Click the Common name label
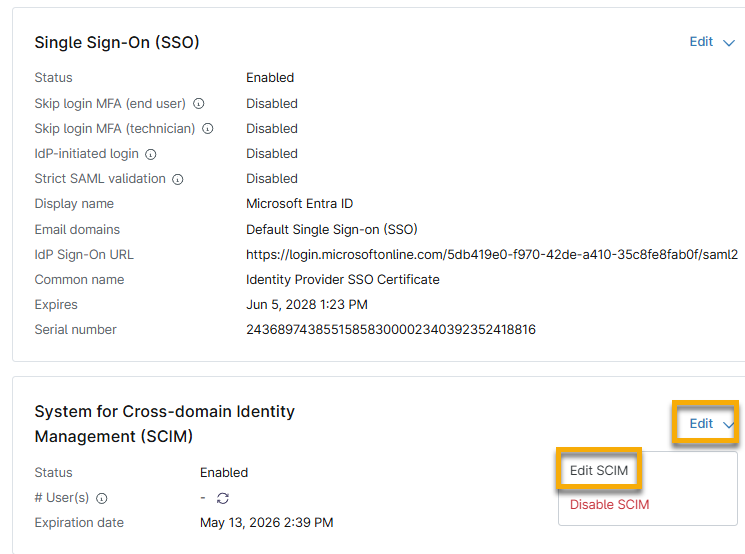Image resolution: width=745 pixels, height=554 pixels. 79,279
